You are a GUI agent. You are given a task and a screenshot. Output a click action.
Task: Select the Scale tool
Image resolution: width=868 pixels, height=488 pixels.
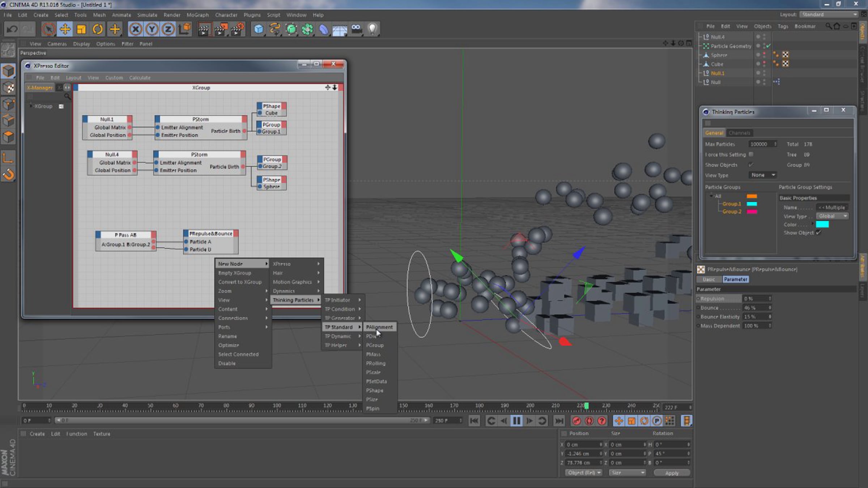point(81,29)
